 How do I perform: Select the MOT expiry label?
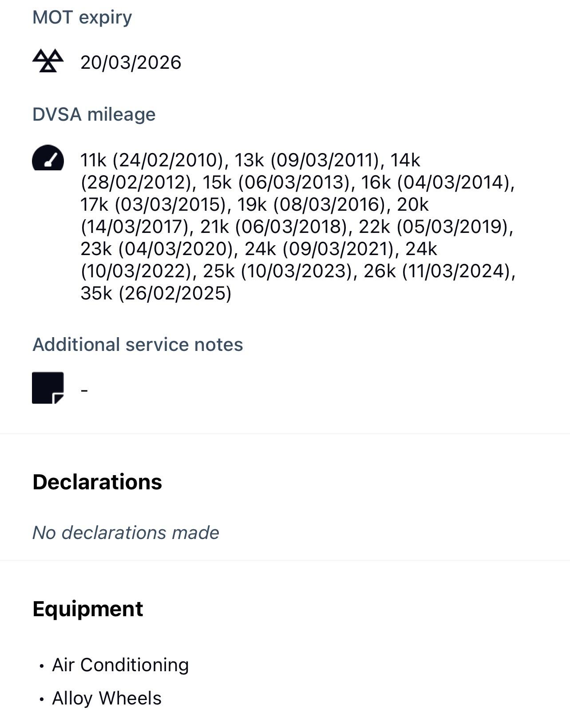(82, 17)
